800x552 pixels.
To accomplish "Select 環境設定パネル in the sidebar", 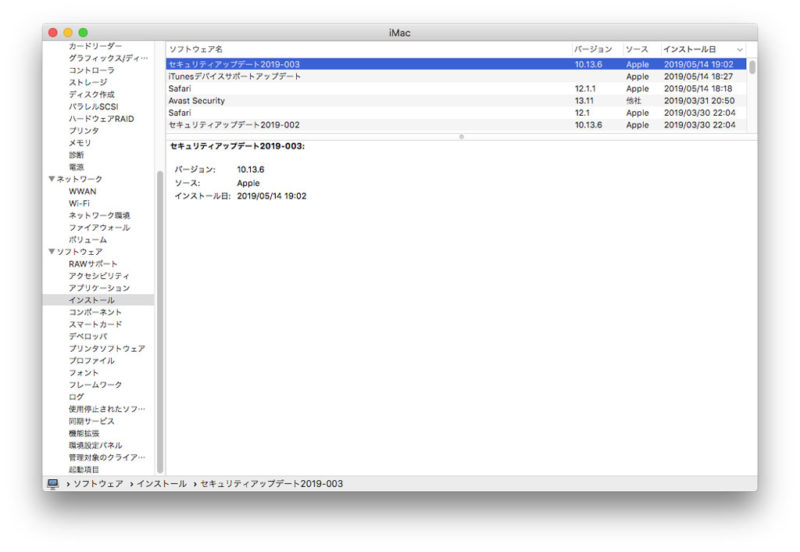I will [x=95, y=445].
